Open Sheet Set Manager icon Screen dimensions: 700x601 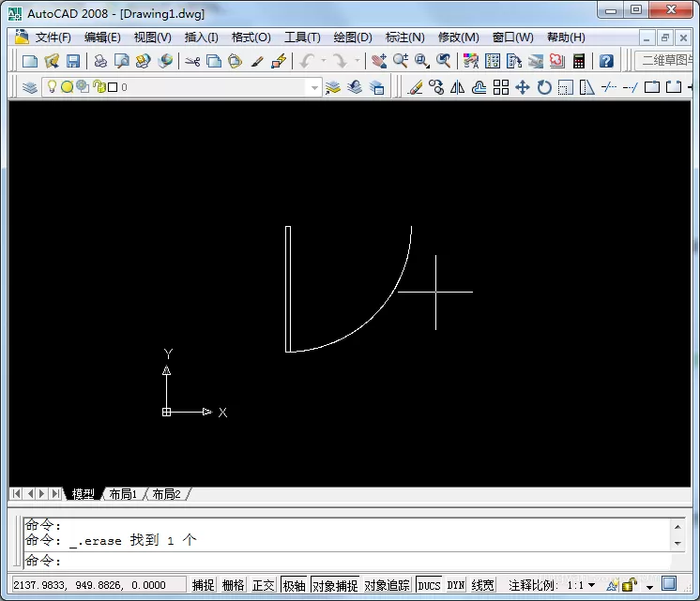pyautogui.click(x=536, y=61)
